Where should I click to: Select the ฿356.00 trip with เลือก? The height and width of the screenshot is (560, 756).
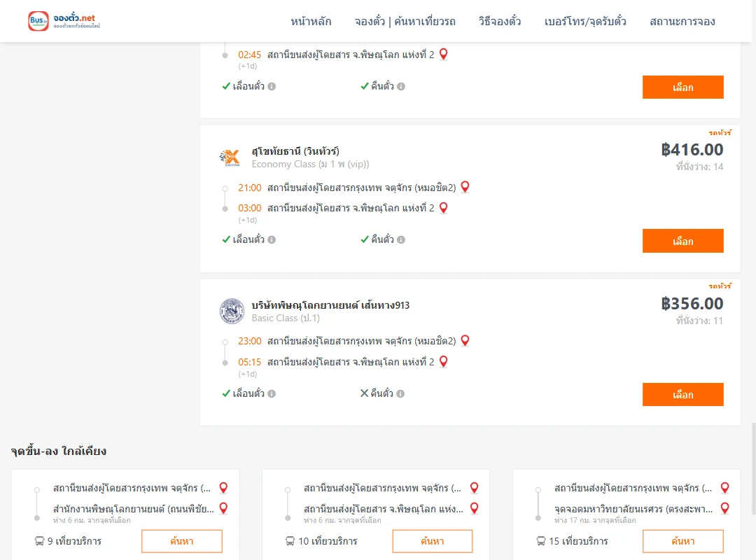tap(682, 395)
